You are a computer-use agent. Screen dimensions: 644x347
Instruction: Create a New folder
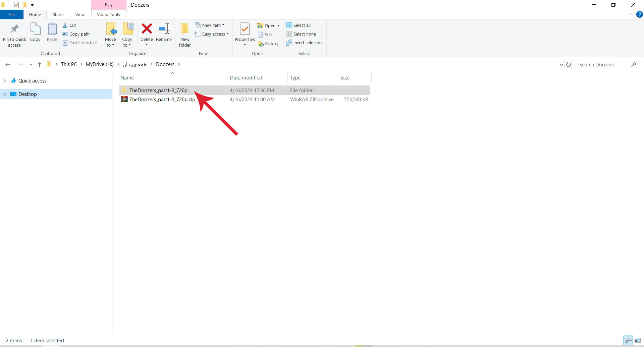click(185, 35)
